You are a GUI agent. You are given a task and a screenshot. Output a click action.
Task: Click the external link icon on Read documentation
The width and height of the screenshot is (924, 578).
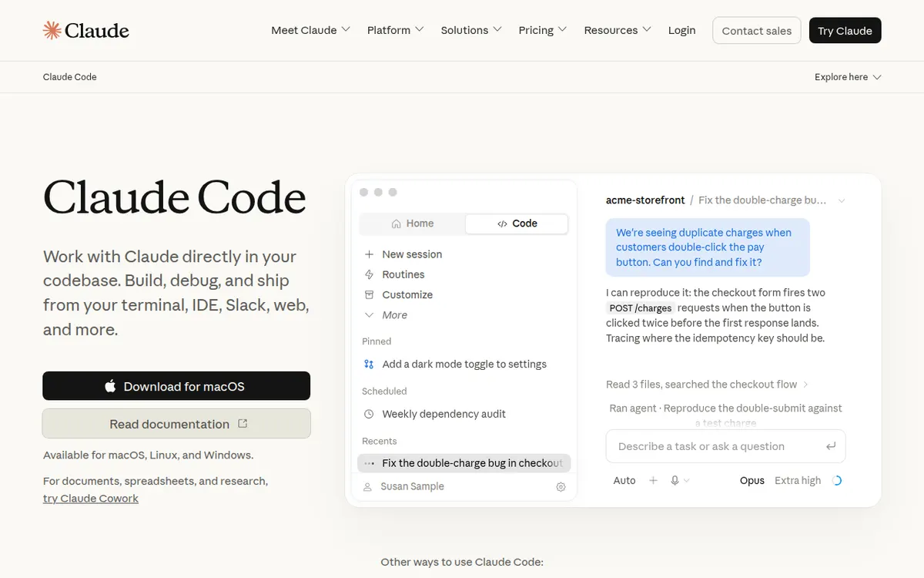point(243,423)
